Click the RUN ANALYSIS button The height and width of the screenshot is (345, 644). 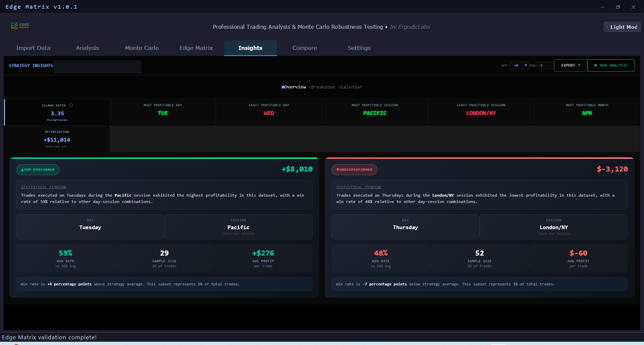coord(611,65)
